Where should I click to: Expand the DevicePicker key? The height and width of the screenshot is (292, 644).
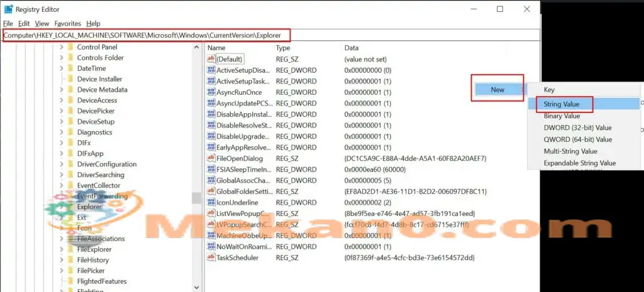pos(61,111)
